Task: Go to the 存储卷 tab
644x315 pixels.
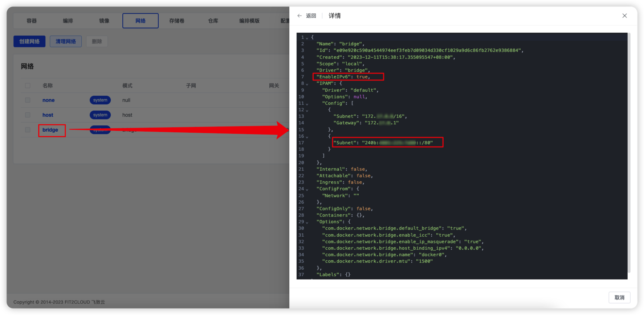Action: [177, 21]
